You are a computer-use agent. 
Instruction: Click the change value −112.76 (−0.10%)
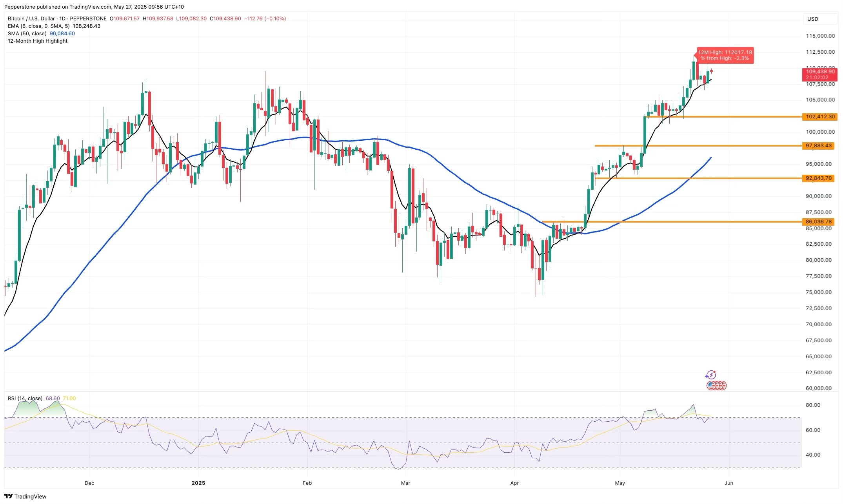(265, 18)
